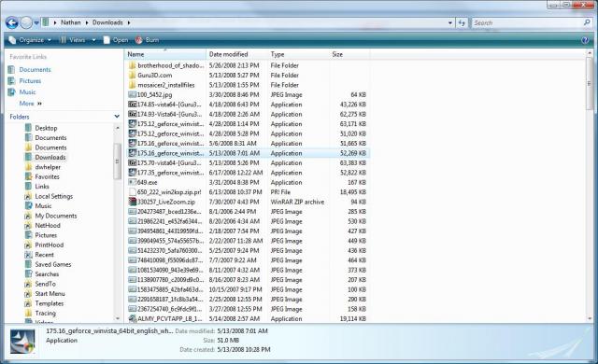Select the brotherhood_of_shado folder icon

(x=133, y=65)
